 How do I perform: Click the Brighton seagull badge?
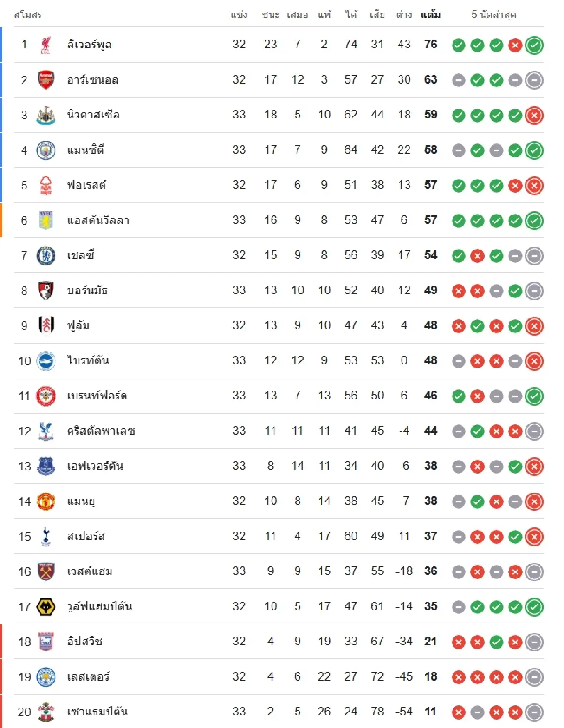coord(45,360)
